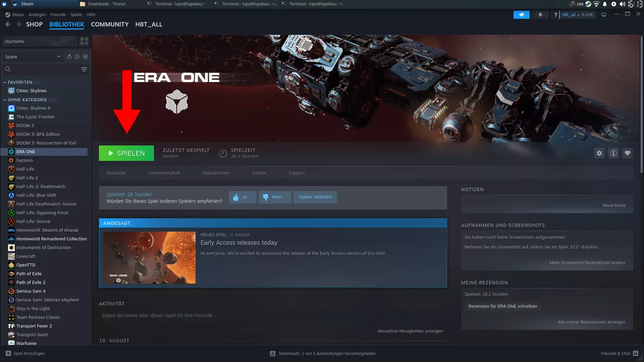This screenshot has height=362, width=644.
Task: Open the Steam notifications bell
Action: (x=540, y=15)
